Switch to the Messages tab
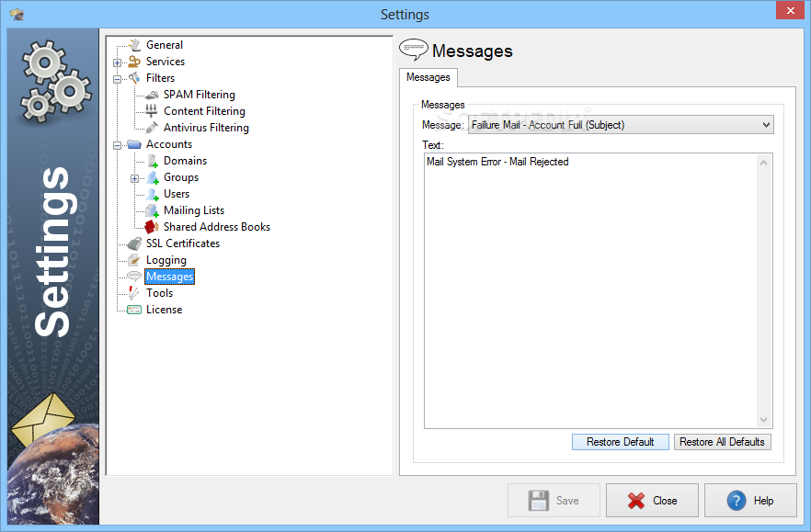The height and width of the screenshot is (532, 811). 428,77
